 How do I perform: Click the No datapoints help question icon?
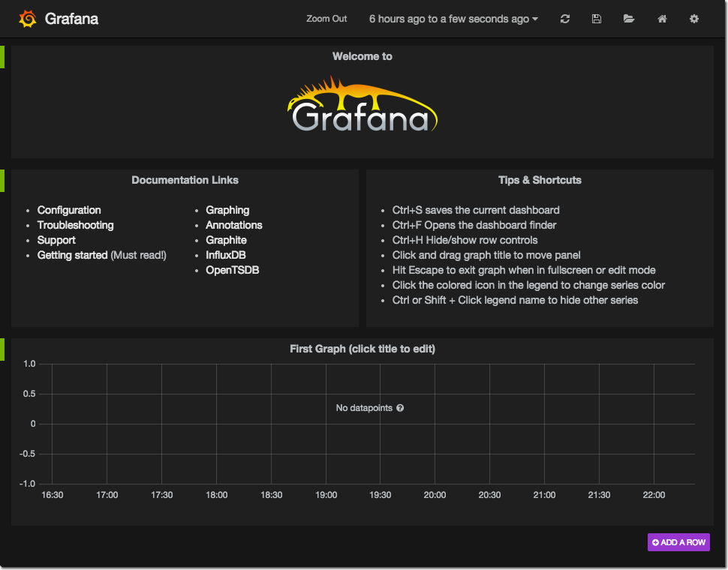[x=400, y=408]
